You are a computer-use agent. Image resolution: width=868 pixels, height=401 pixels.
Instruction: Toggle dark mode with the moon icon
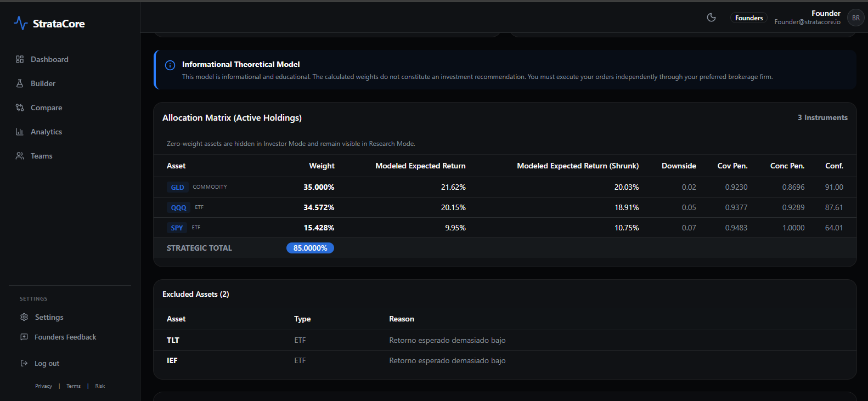711,18
